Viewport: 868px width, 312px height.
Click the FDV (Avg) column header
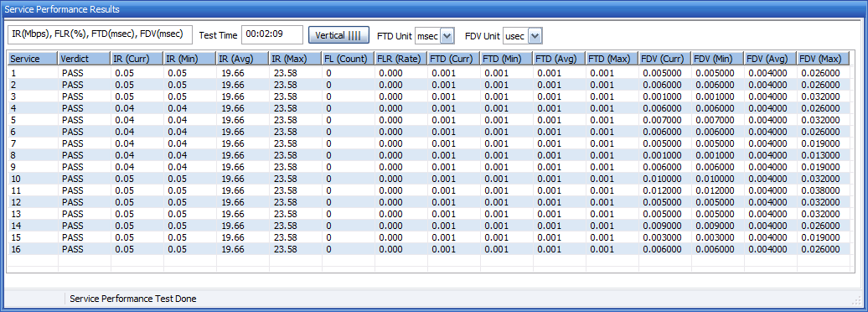771,58
